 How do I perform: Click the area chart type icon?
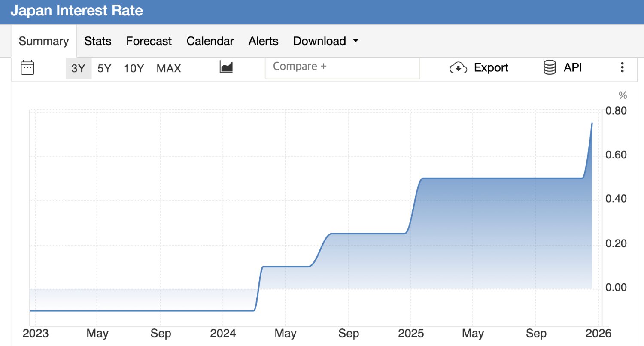tap(226, 67)
